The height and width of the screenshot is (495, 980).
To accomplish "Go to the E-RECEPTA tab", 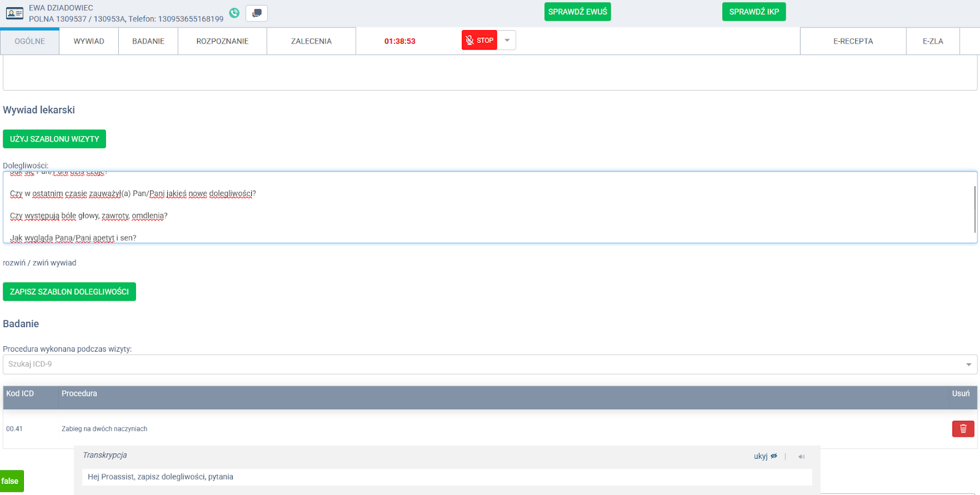I will pos(853,41).
